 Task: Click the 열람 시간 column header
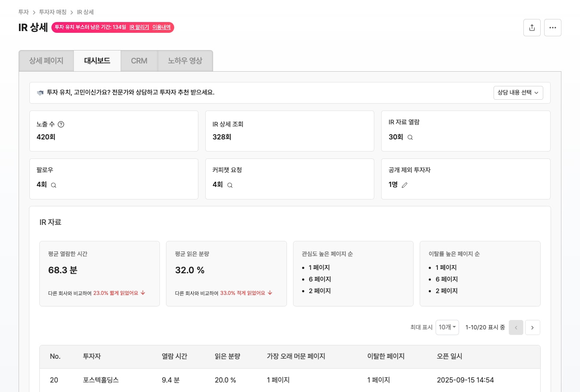tap(175, 356)
